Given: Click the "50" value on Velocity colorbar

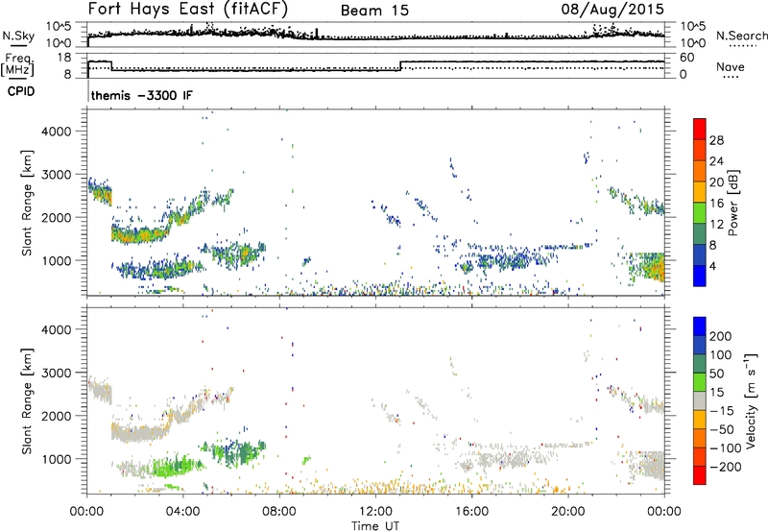Looking at the screenshot, I should (x=716, y=374).
